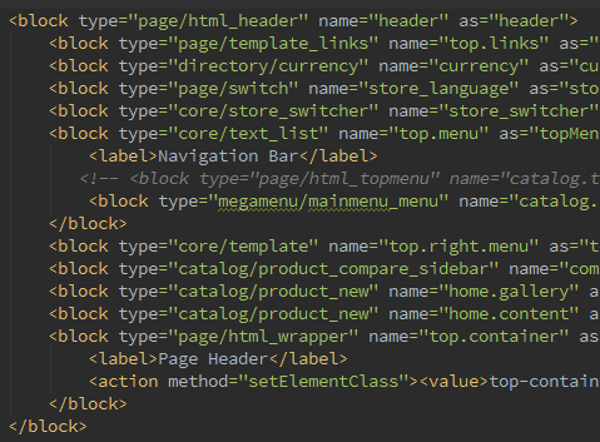600x442 pixels.
Task: Click the "setElementClass" method value
Action: (324, 382)
